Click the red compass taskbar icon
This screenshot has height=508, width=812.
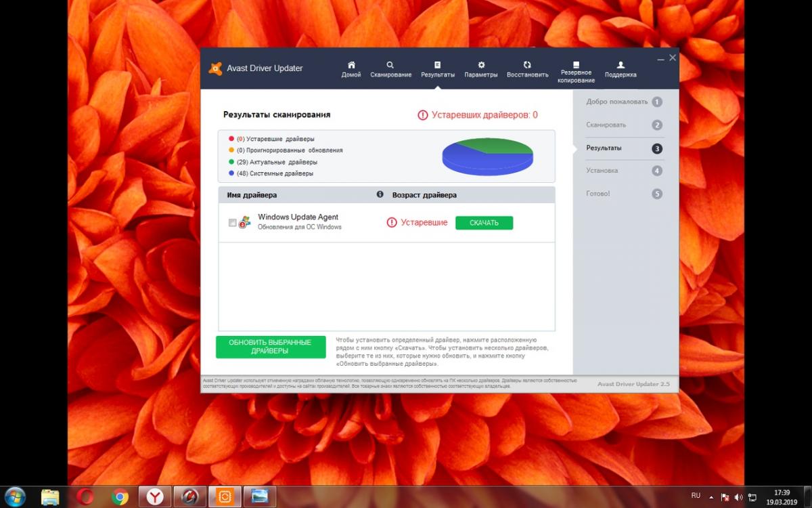click(190, 497)
